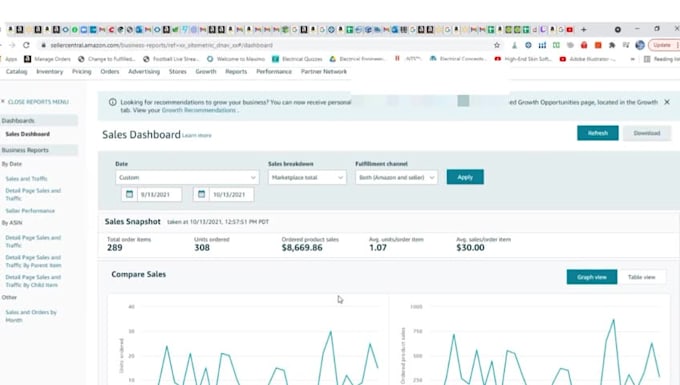This screenshot has height=385, width=680.
Task: Click the Units ordered value 308
Action: tap(202, 248)
